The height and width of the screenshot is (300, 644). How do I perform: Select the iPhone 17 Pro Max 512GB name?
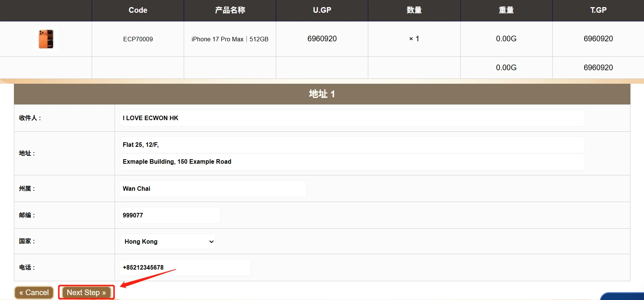(230, 39)
